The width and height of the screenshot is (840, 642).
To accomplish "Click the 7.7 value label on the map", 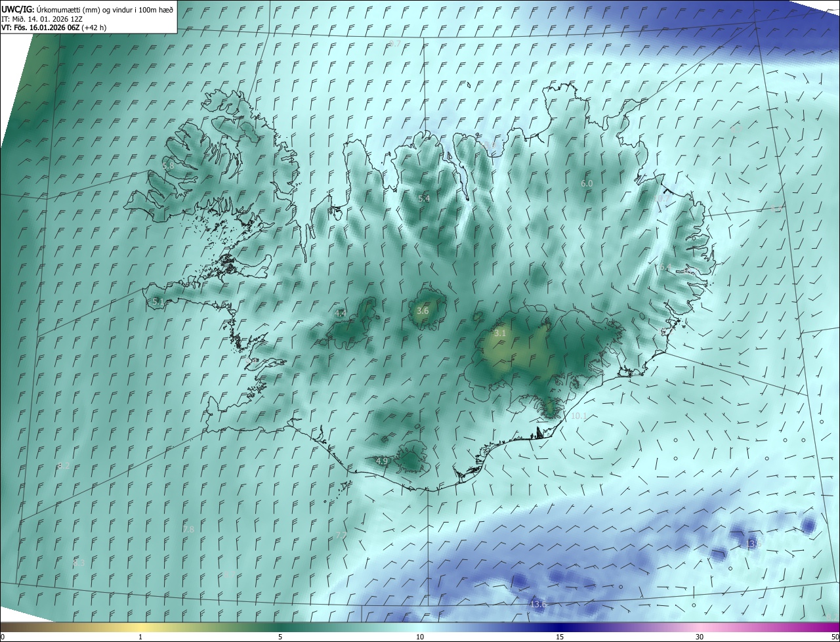I will (341, 536).
